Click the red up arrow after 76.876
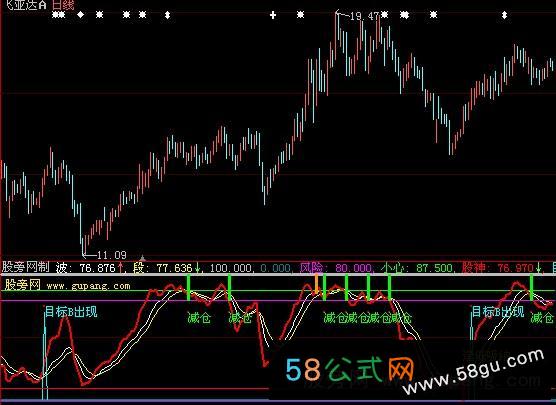 pos(120,268)
